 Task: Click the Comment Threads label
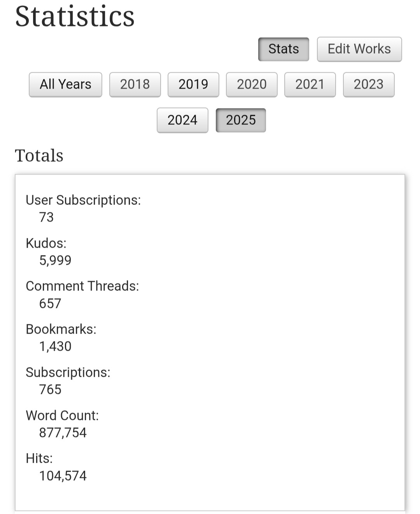[x=82, y=286]
